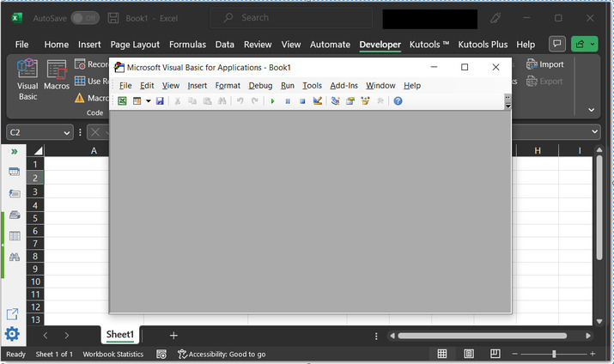Screen dimensions: 614x364
Task: Click the Insert UserForm icon in VBA toolbar
Action: tap(137, 101)
